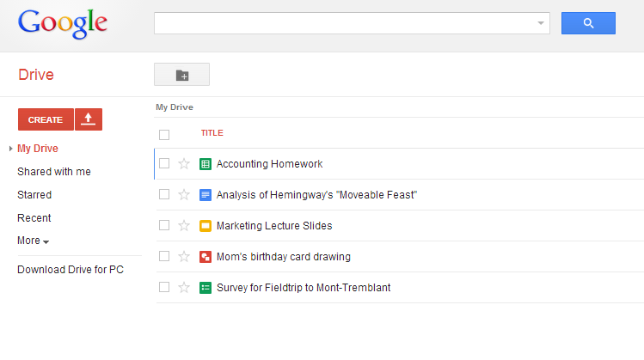Click the Google logo
The image size is (644, 360).
click(63, 24)
